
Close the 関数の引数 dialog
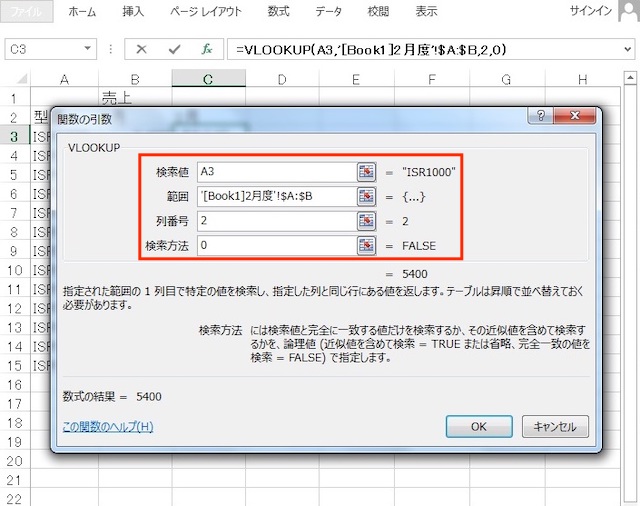(575, 116)
